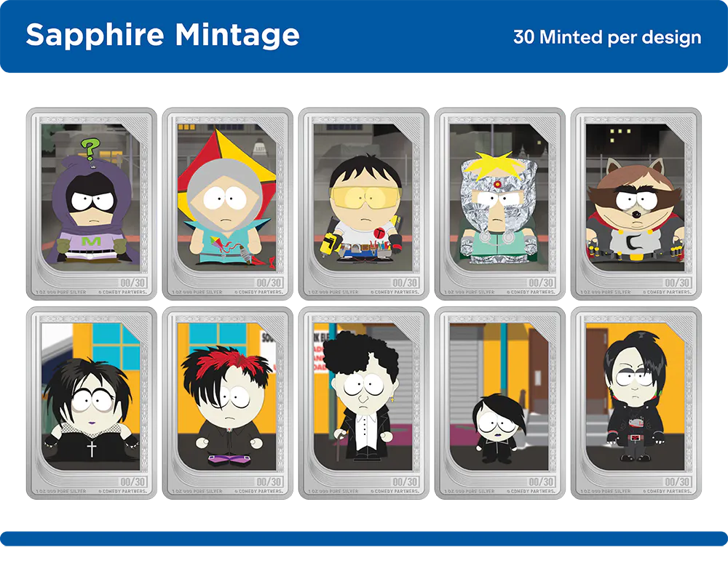Open the curly-haired goth with cane card
Viewport: 728px width, 582px height.
pos(363,403)
